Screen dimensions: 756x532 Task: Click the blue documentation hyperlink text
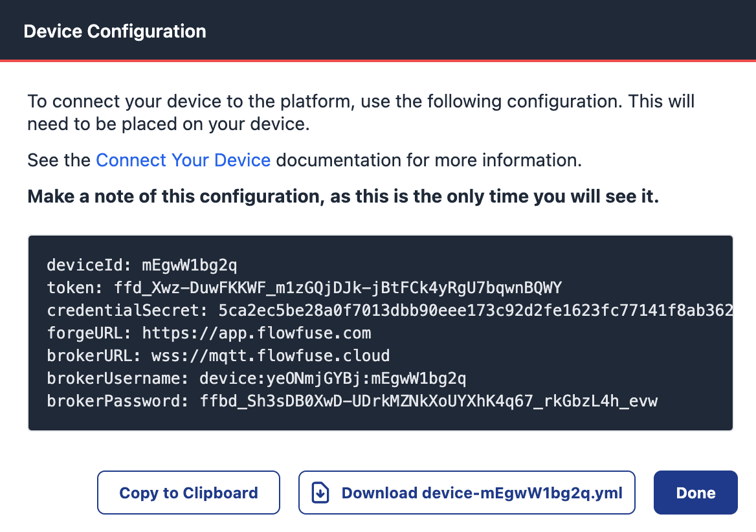coord(183,160)
